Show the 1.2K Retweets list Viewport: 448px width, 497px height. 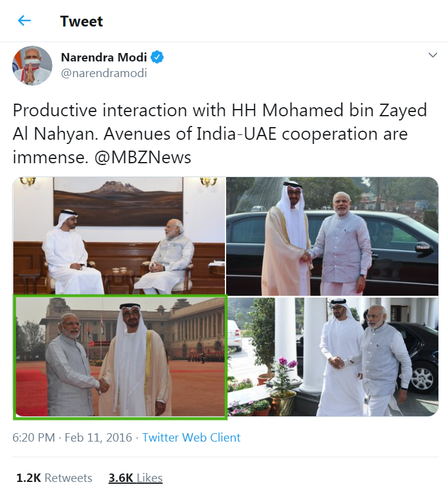pos(54,478)
